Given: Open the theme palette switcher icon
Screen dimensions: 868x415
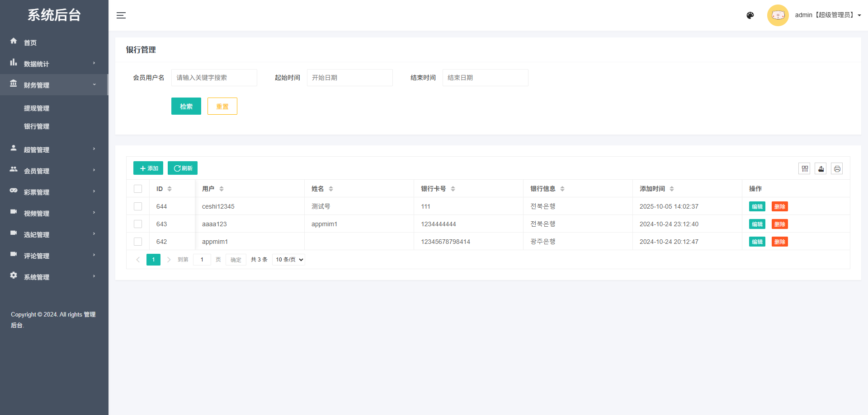Looking at the screenshot, I should click(750, 15).
